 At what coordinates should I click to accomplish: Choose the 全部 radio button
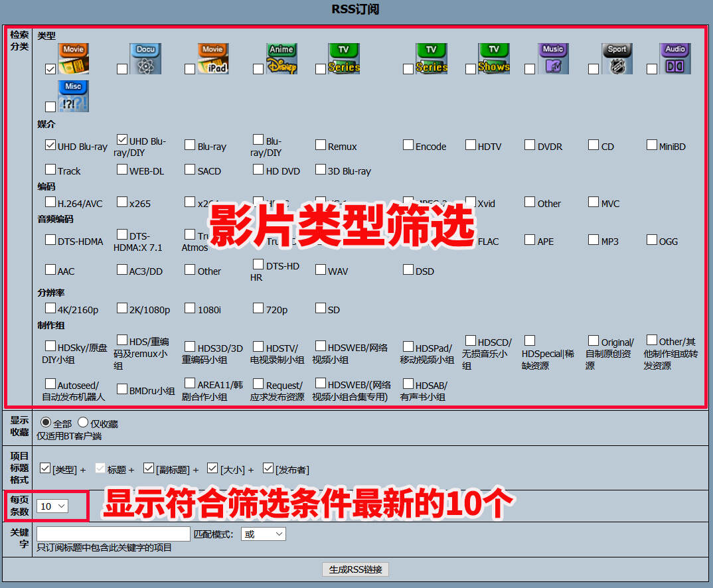[x=45, y=423]
